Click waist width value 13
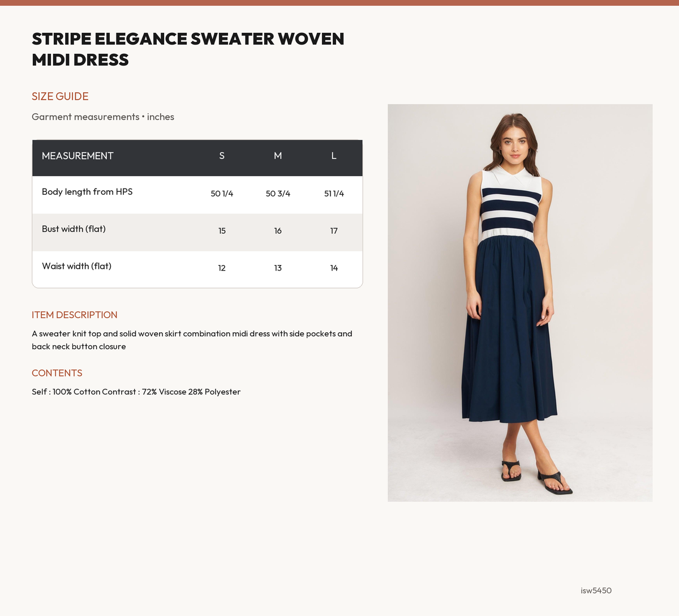679x616 pixels. coord(278,268)
